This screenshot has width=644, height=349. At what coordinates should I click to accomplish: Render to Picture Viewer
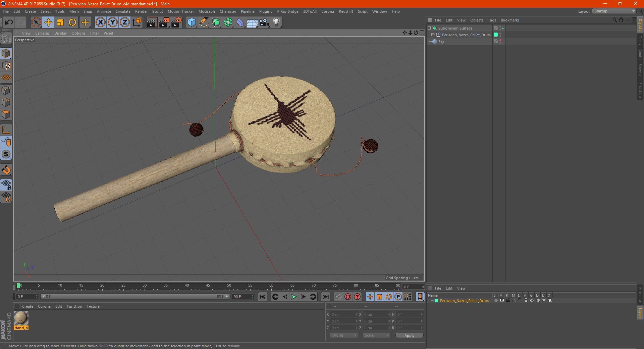(x=164, y=22)
